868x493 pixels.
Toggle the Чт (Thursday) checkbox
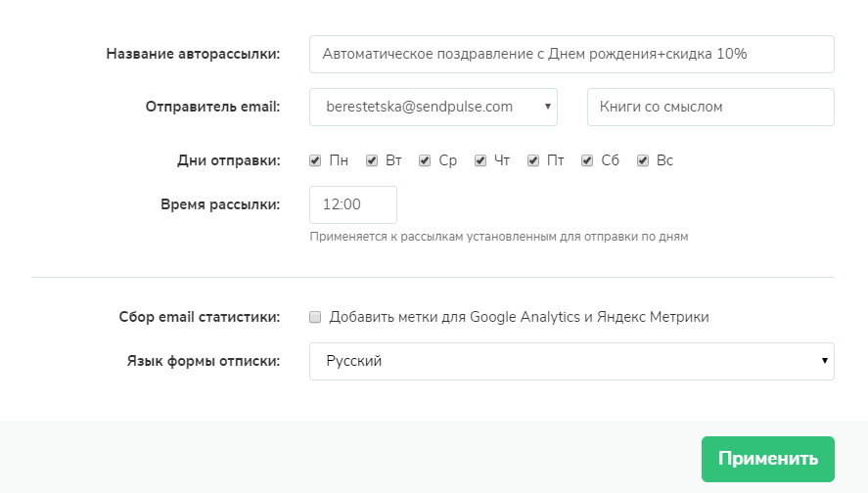(x=480, y=160)
